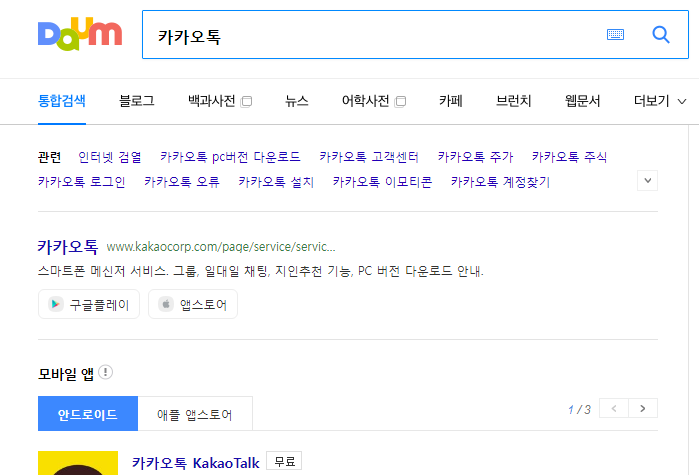Switch to the 카페 tab
This screenshot has width=699, height=475.
(x=451, y=101)
